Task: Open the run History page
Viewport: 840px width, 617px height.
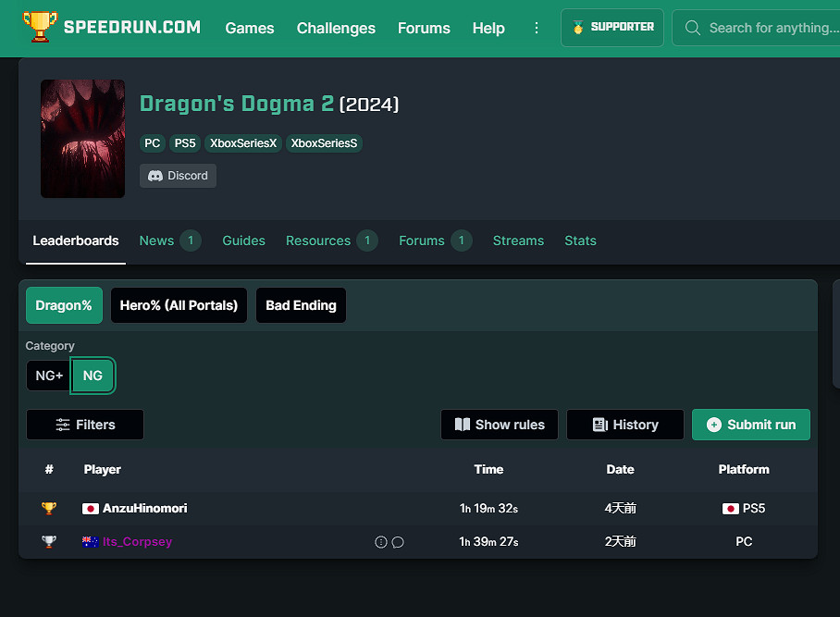Action: [625, 425]
